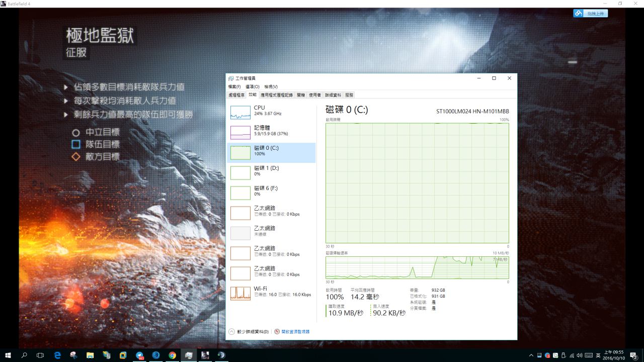Click the 征服 game mode label
The width and height of the screenshot is (644, 362).
click(76, 52)
